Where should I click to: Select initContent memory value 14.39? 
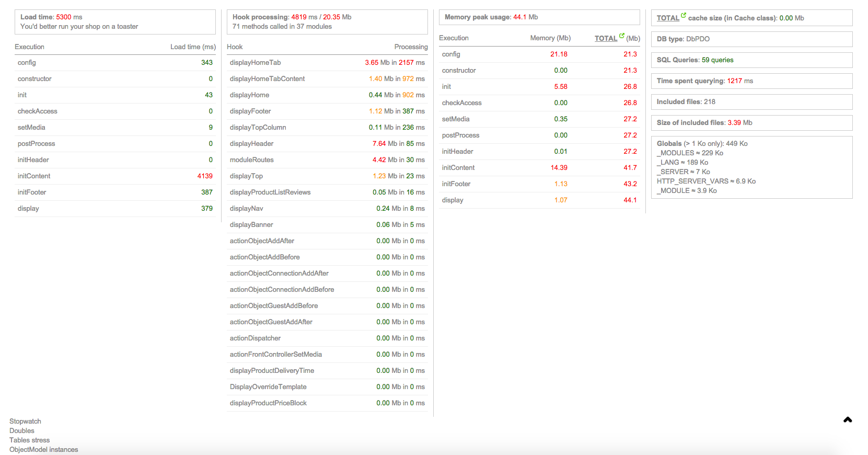(x=559, y=168)
